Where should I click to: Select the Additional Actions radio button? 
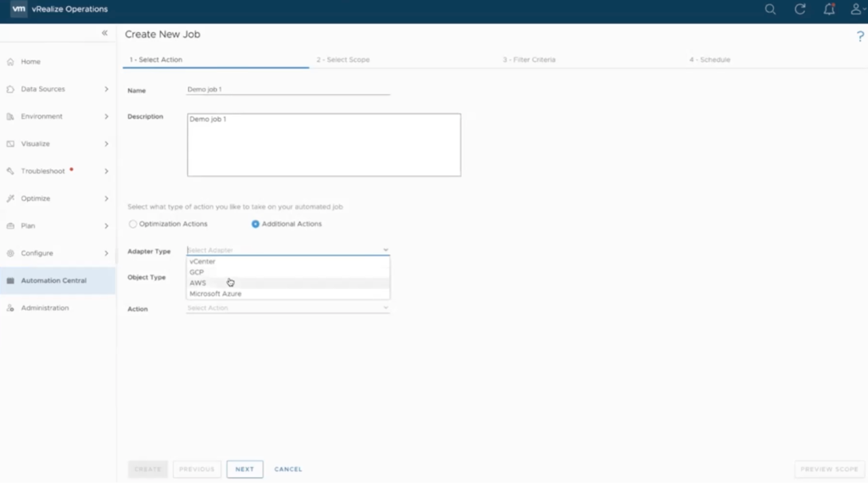[255, 224]
